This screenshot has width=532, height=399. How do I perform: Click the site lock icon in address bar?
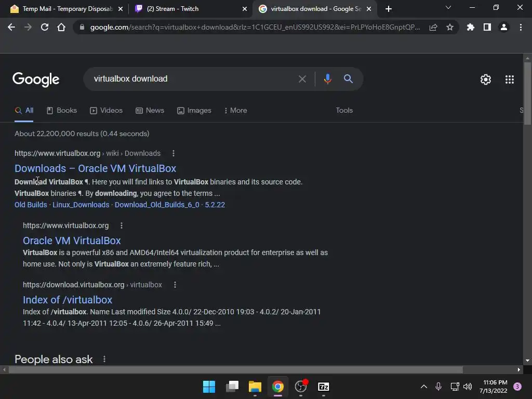click(x=82, y=27)
